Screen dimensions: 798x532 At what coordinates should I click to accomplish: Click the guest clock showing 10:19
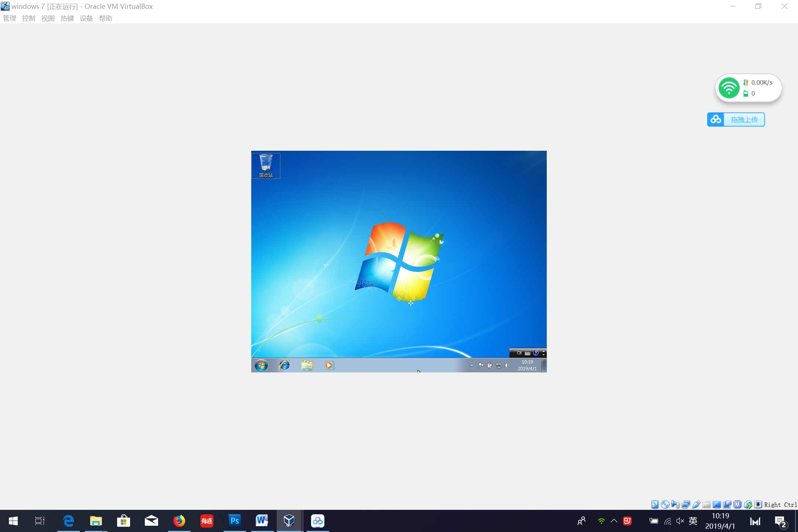pyautogui.click(x=527, y=365)
